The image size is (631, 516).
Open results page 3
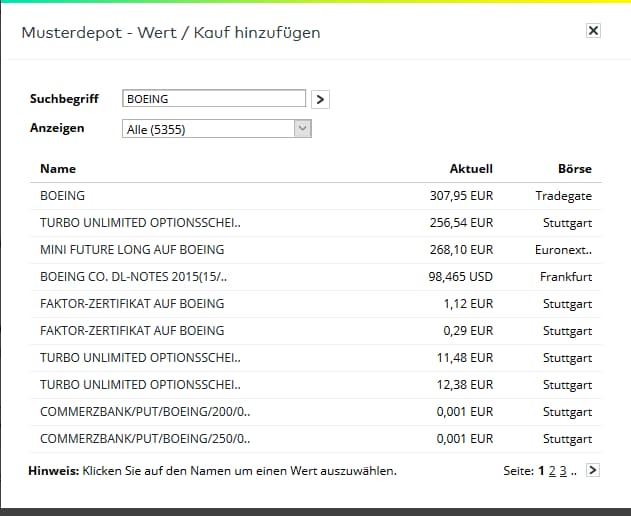point(563,471)
